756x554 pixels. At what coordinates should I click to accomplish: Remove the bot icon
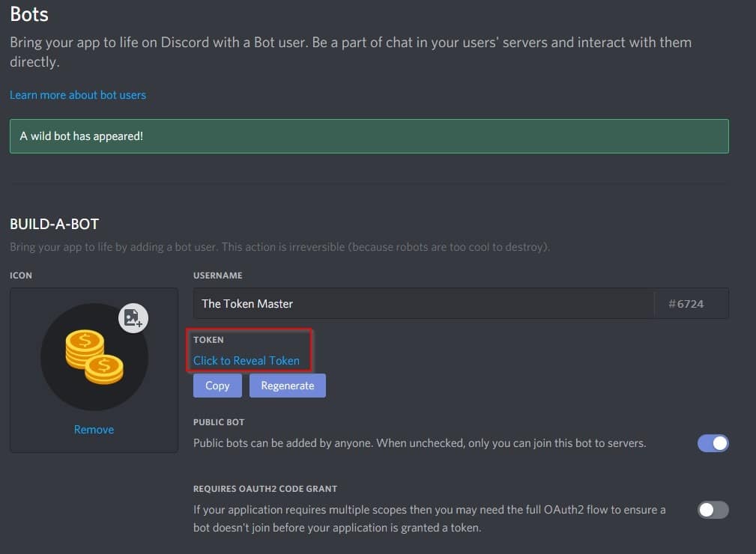point(94,429)
